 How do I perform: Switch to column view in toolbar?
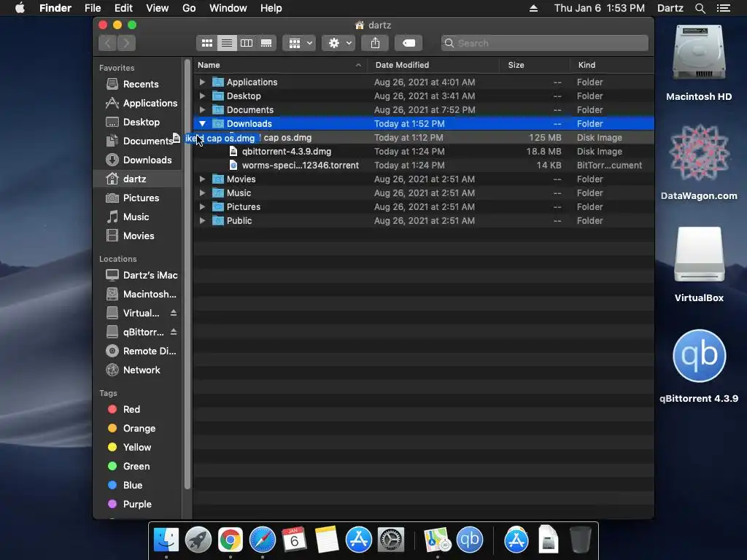pos(247,43)
